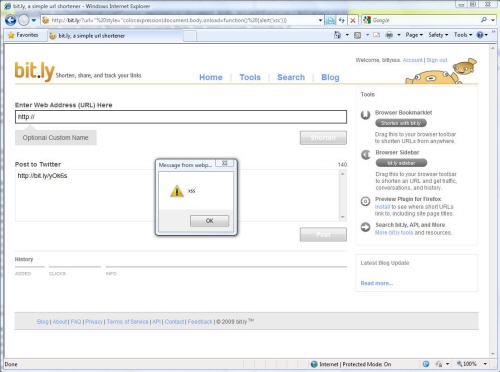Open the API footer link

click(x=156, y=322)
